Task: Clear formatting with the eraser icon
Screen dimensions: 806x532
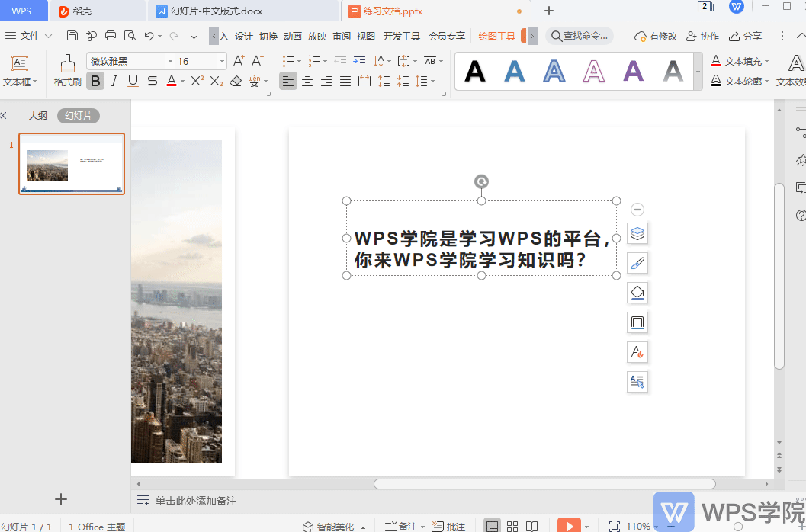Action: (x=236, y=81)
